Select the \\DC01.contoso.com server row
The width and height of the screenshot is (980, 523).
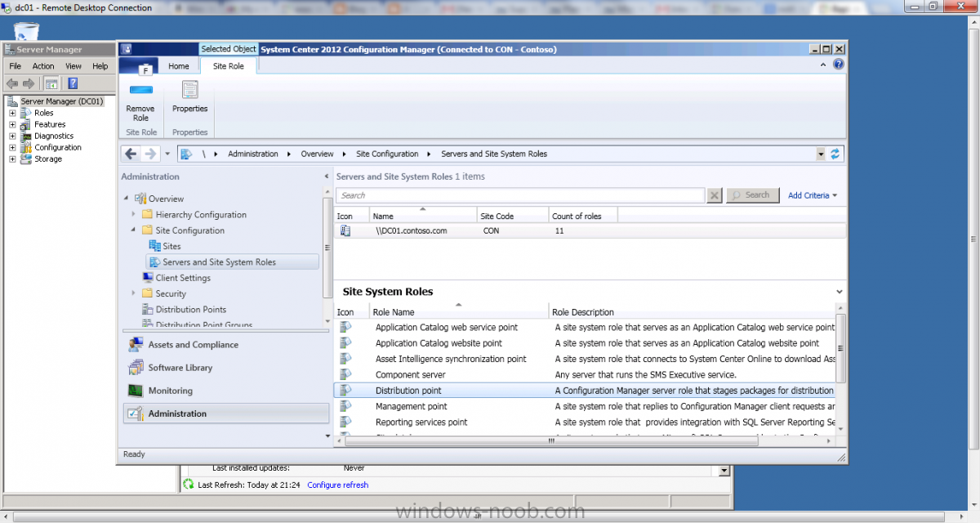tap(590, 230)
